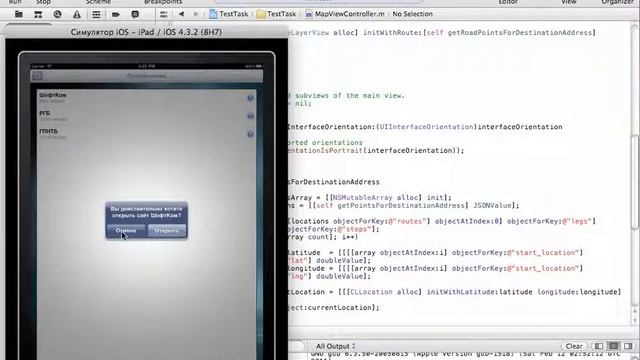This screenshot has width=640, height=360.
Task: Open the Search navigator magnifier icon
Action: [57, 14]
